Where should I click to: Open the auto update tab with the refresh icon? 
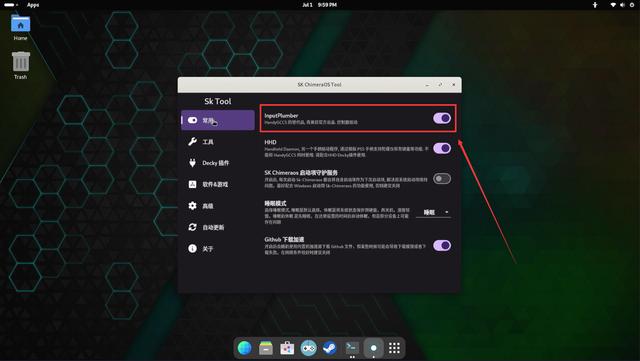point(218,227)
